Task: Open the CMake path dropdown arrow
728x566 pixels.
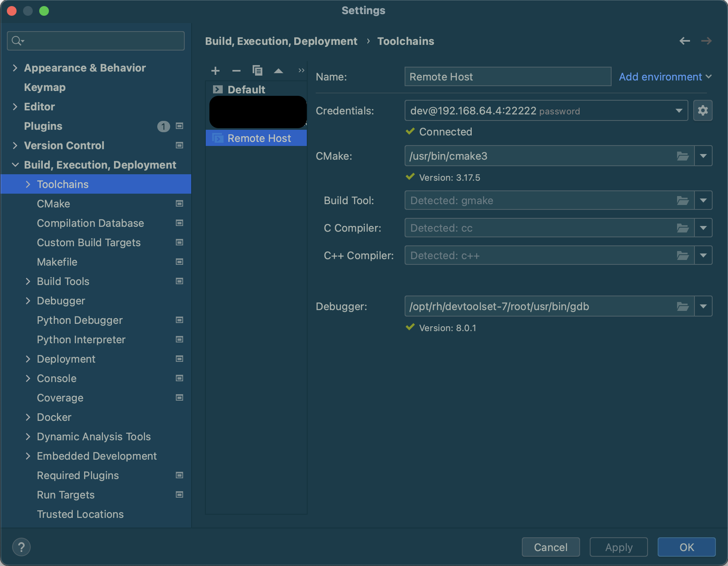Action: click(703, 156)
